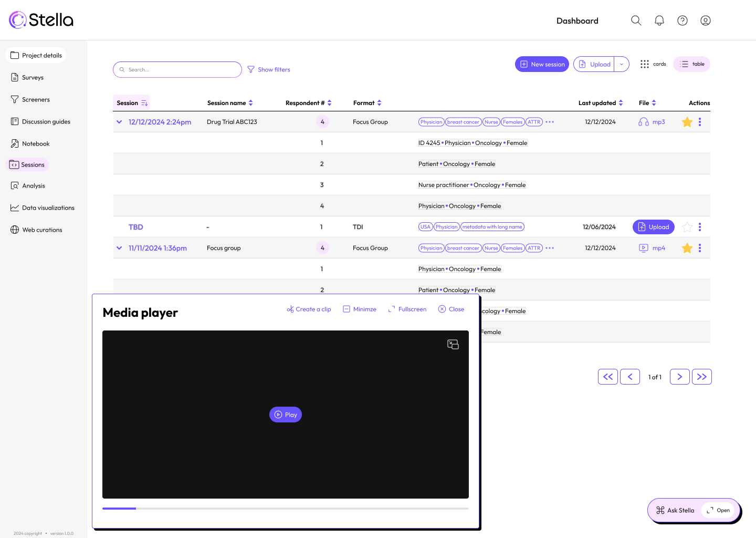Open actions menu for TBD session
The image size is (756, 538).
(x=700, y=227)
